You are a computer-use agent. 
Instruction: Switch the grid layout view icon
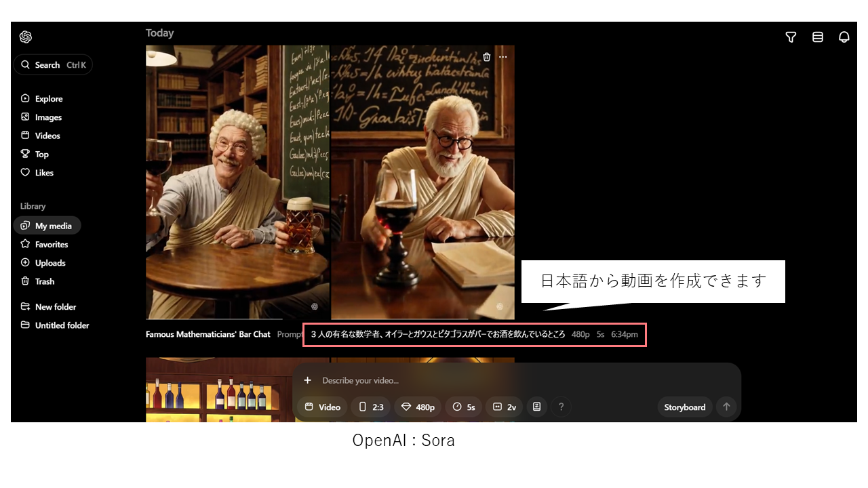click(x=818, y=37)
